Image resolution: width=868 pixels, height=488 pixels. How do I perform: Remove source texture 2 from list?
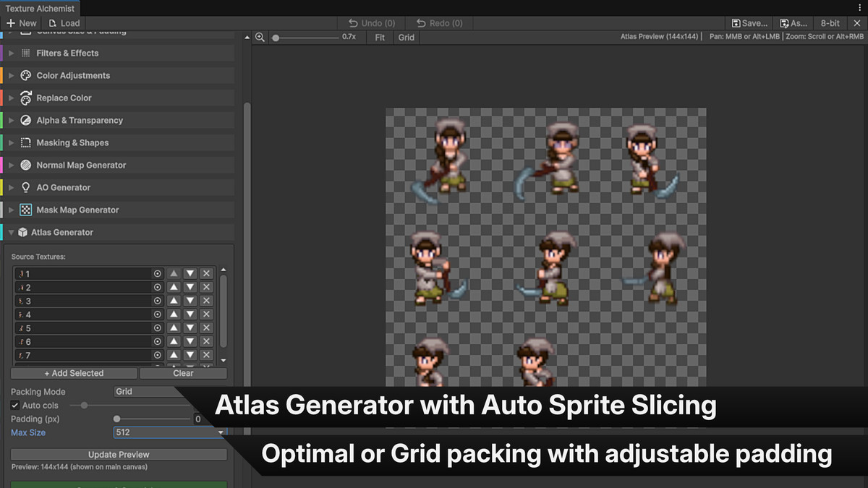(206, 287)
